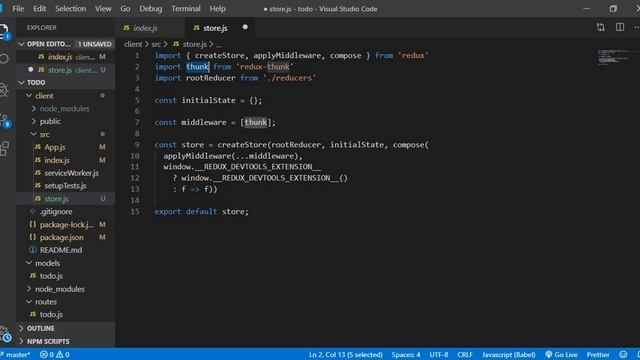Click the src breadcrumb segment
Image resolution: width=640 pixels, height=360 pixels.
point(156,44)
